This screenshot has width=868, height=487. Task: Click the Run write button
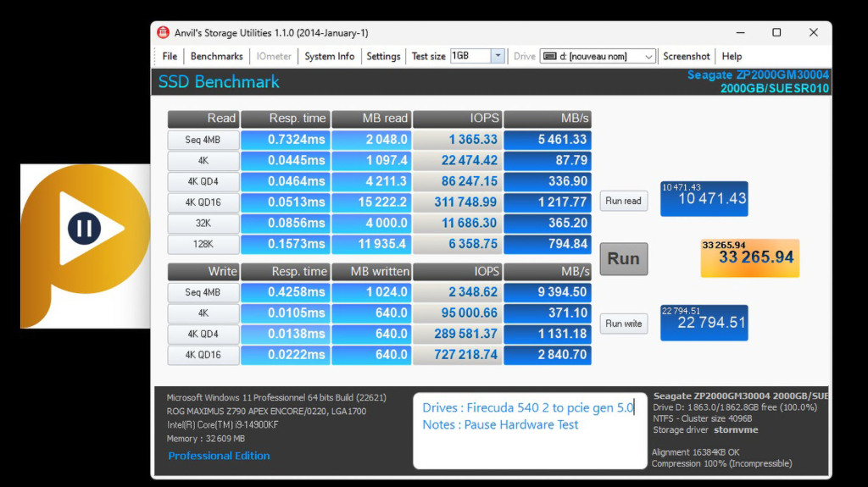pyautogui.click(x=623, y=324)
